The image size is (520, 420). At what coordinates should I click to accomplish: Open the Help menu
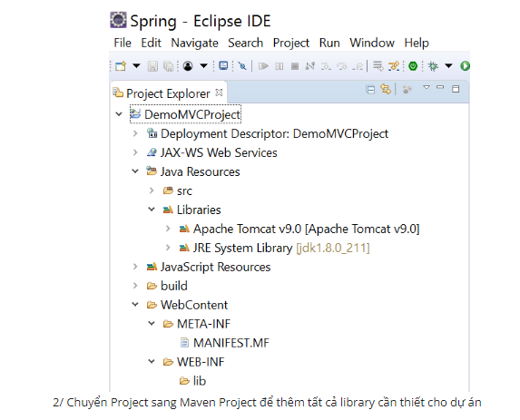(417, 44)
